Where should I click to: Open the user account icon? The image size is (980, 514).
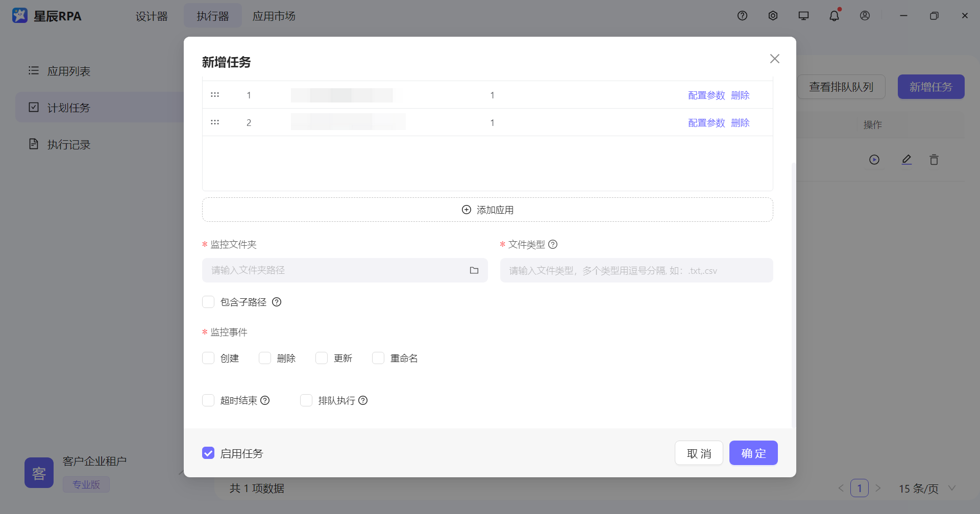pos(865,15)
